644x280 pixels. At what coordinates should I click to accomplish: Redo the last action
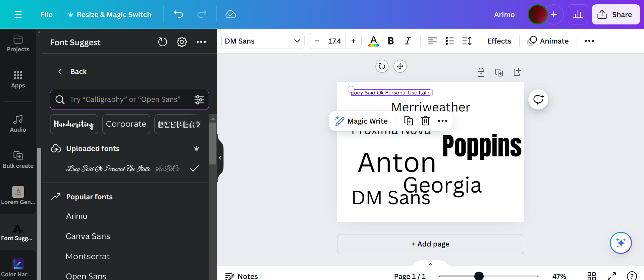202,14
